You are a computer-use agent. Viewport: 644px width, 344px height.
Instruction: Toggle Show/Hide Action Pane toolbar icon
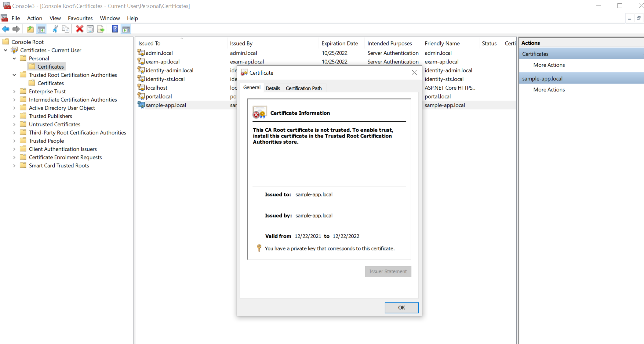tap(126, 29)
